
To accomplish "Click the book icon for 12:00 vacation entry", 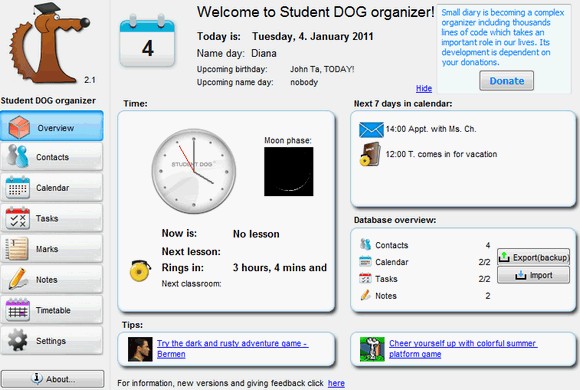I will (370, 154).
